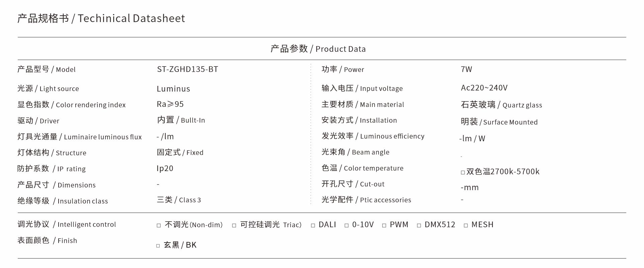Select the model number ST-ZGHD135-BT
Image resolution: width=644 pixels, height=268 pixels.
coord(187,69)
